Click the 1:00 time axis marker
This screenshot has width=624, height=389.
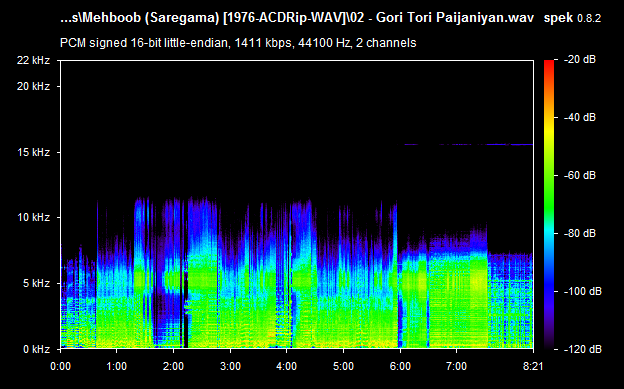tap(117, 366)
